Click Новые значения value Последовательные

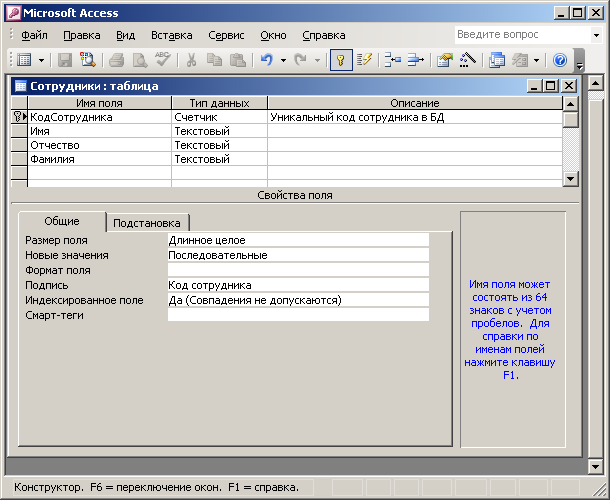tap(298, 255)
